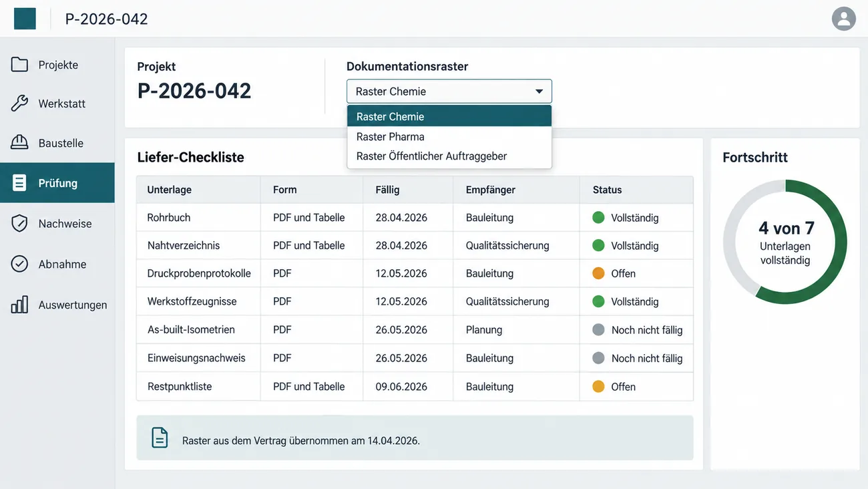Click the contract note about 14.04.2026
Viewport: 868px width, 489px height.
(415, 438)
